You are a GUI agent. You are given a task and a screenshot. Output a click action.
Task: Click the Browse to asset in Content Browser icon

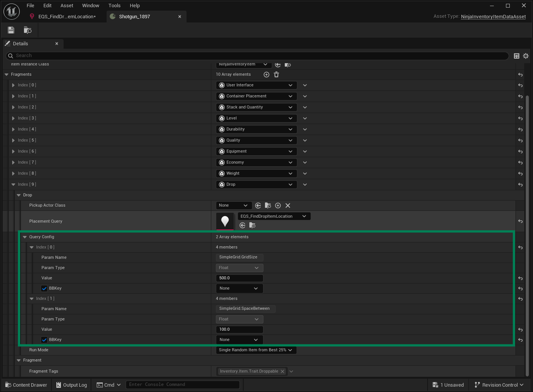point(27,30)
